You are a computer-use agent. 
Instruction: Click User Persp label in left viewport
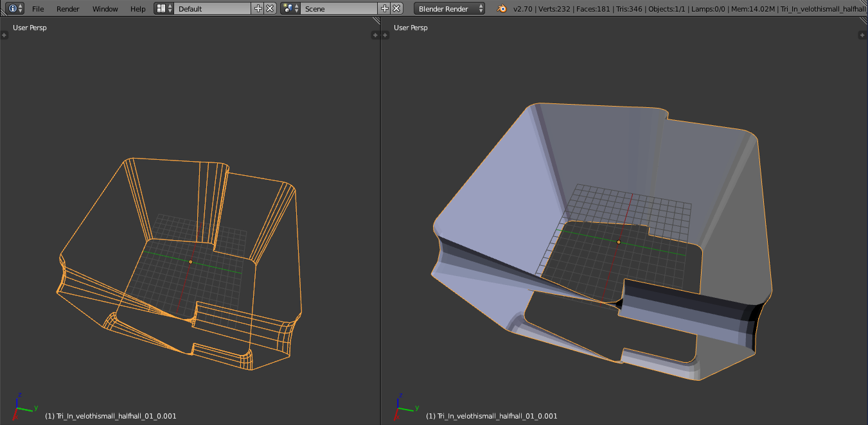point(30,28)
